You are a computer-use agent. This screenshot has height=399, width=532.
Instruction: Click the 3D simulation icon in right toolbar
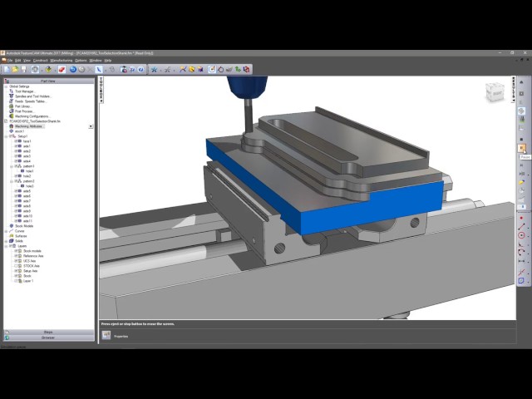click(x=521, y=111)
